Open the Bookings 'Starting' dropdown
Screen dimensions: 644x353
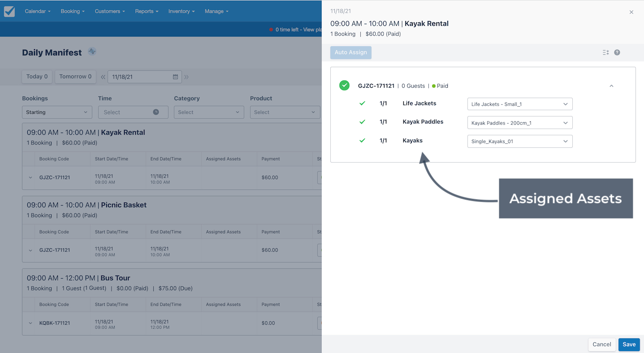[x=57, y=112]
